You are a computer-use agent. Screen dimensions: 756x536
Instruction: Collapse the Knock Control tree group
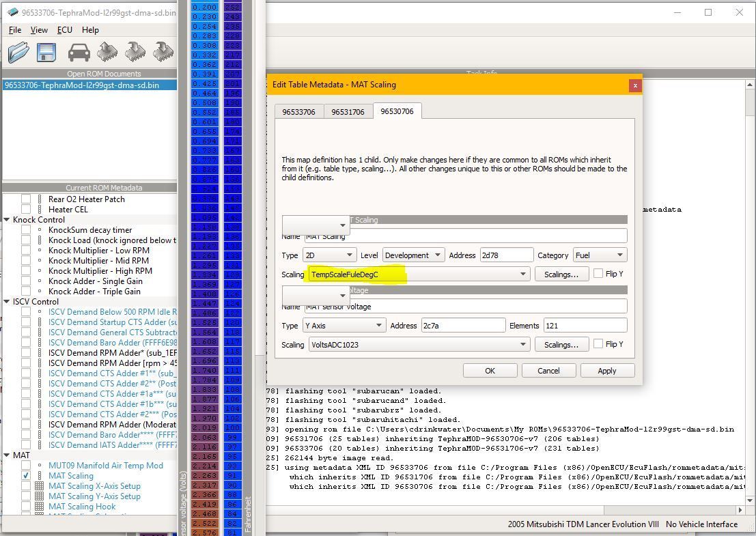(x=7, y=220)
